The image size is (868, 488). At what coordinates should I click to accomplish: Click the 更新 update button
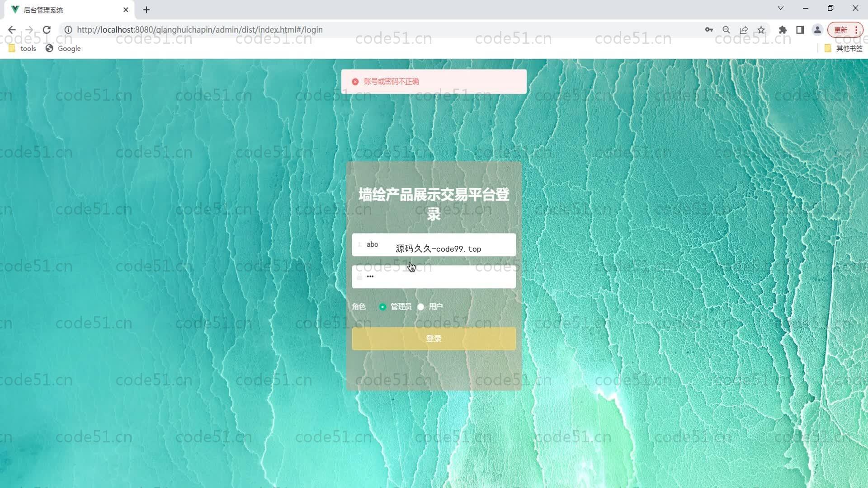point(840,30)
